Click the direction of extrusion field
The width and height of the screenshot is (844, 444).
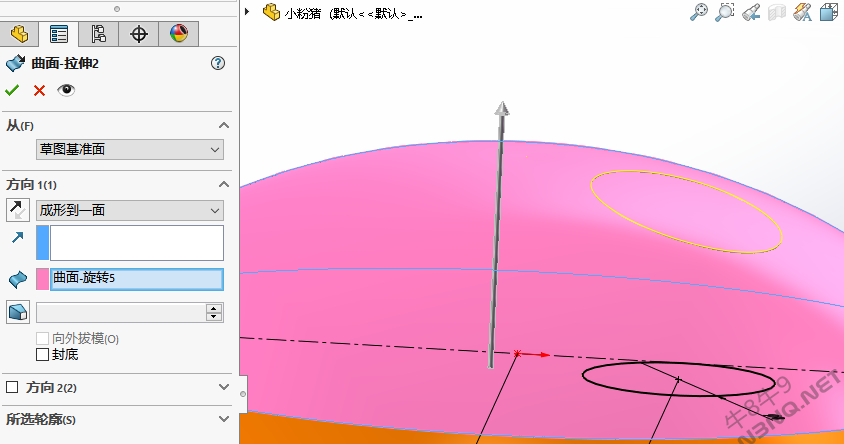point(136,242)
